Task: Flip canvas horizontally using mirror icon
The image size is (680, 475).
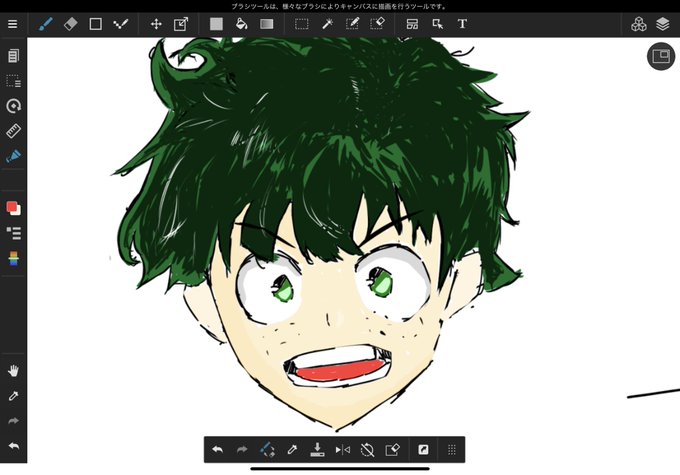Action: (x=343, y=450)
